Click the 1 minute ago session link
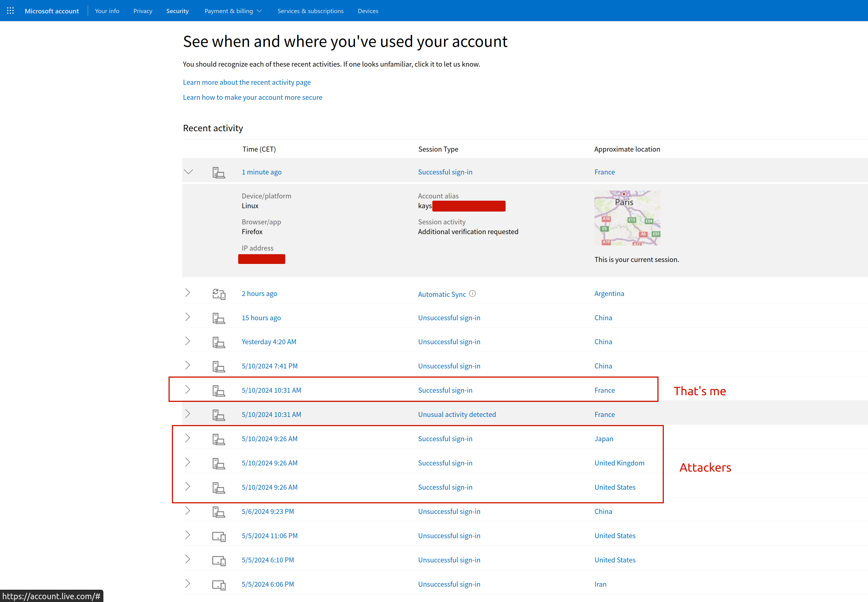 [x=262, y=172]
